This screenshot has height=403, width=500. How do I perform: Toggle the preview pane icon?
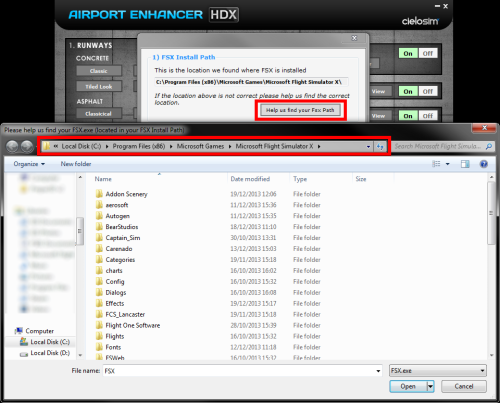tap(465, 164)
